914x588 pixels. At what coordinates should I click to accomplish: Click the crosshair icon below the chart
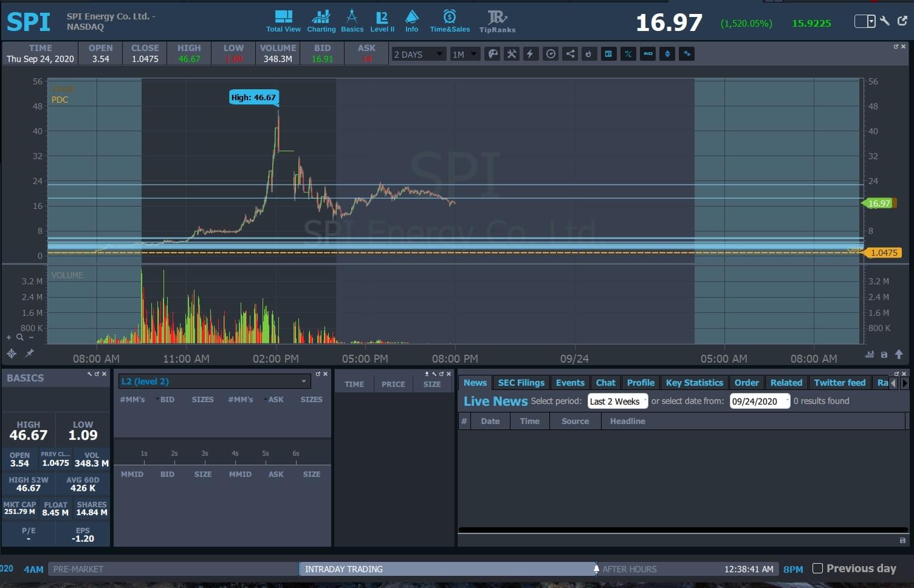[x=12, y=353]
